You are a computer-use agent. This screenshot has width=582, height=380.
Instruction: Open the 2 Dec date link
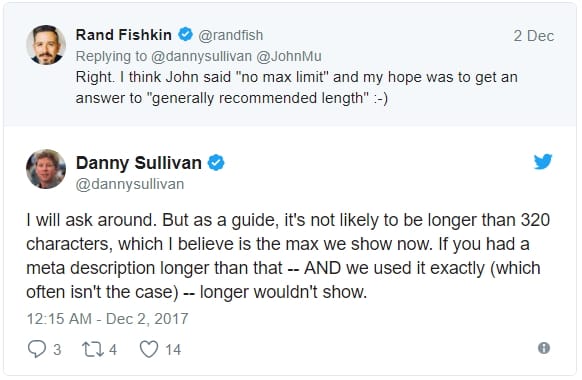[534, 36]
